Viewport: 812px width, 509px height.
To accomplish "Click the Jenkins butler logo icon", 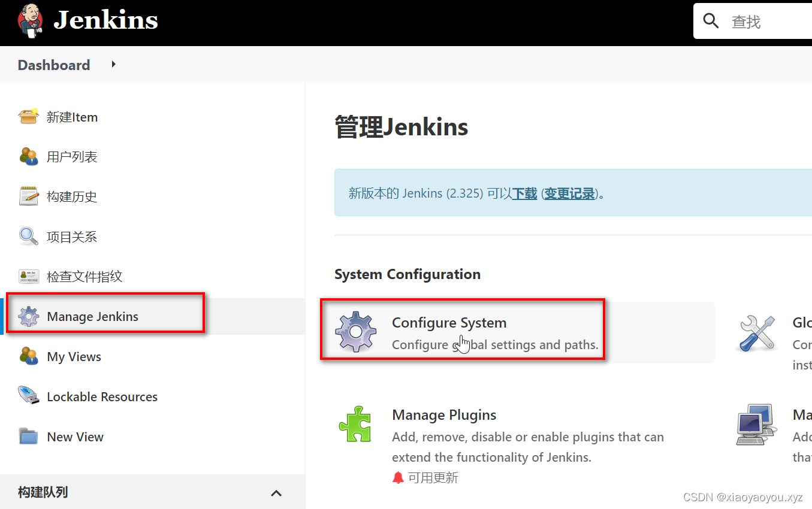I will click(x=30, y=20).
